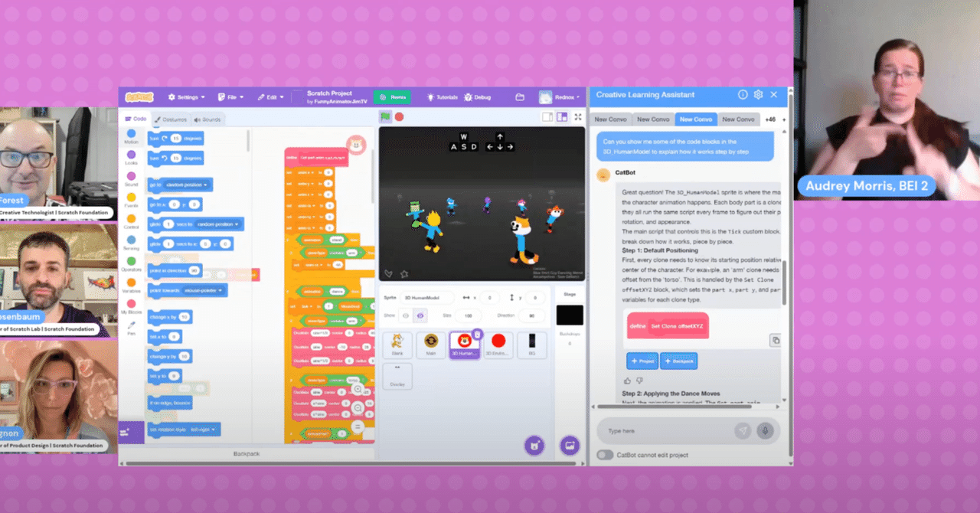Select the Variables block category
The width and height of the screenshot is (980, 513).
coord(132,286)
